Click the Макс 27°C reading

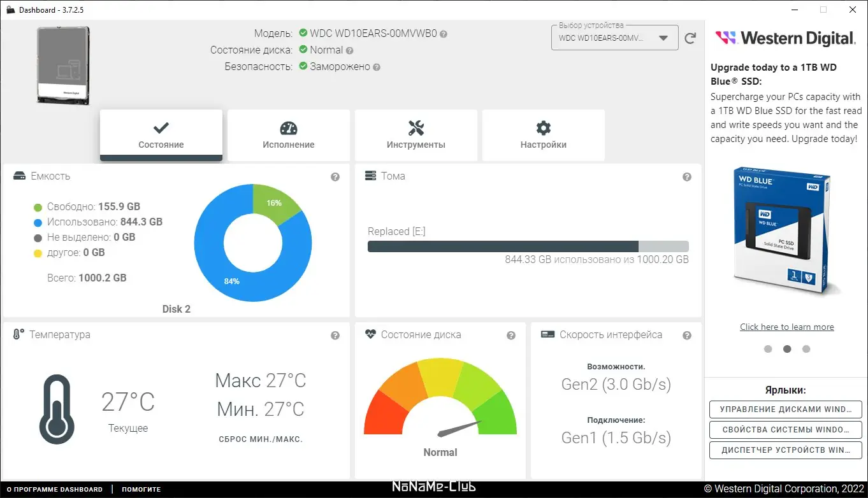[x=261, y=381]
